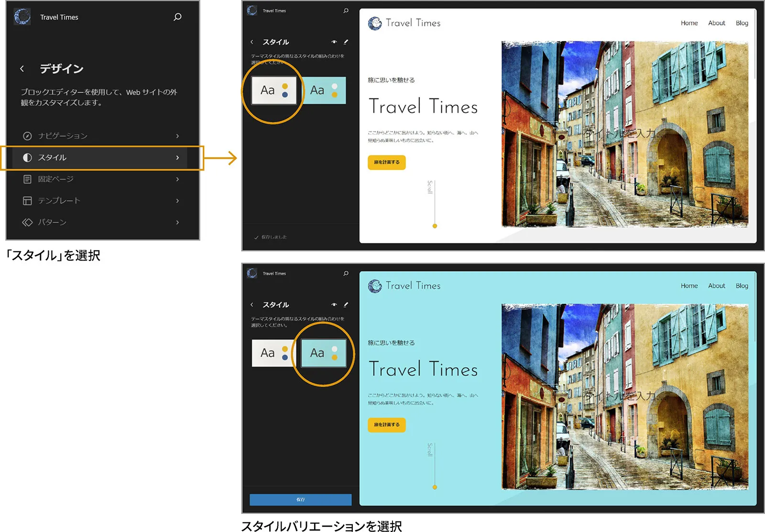Click the Scroll indicator dot in the cyan preview

tap(435, 487)
